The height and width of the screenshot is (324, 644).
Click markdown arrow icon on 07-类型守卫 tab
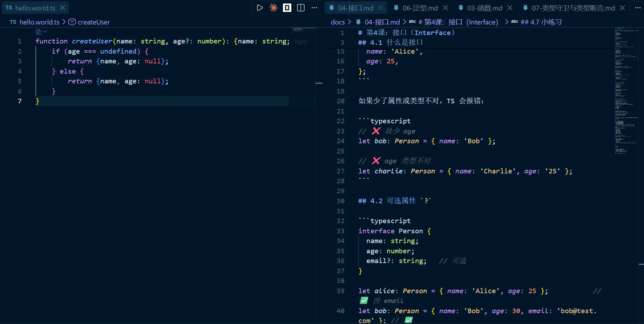(x=526, y=8)
